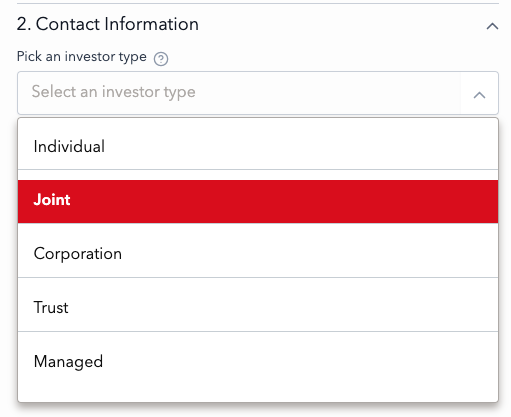
Task: Pick Corporation from the investor type list
Action: point(258,254)
